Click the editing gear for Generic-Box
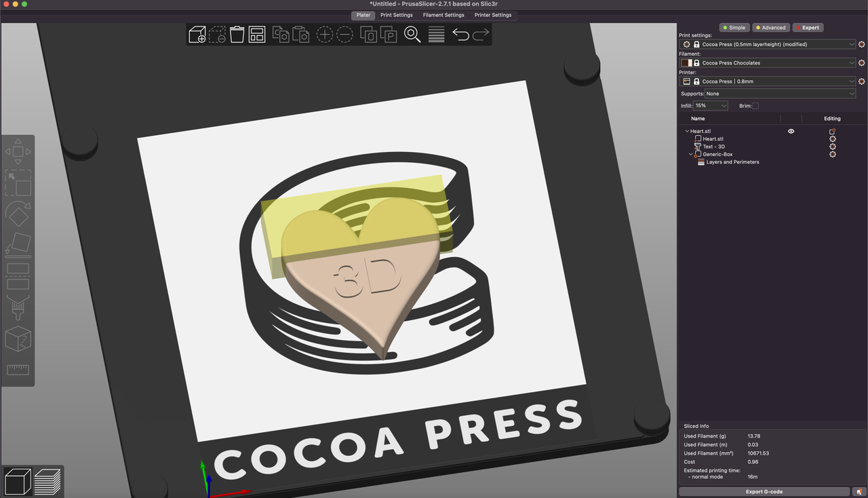Viewport: 868px width, 498px height. click(833, 154)
